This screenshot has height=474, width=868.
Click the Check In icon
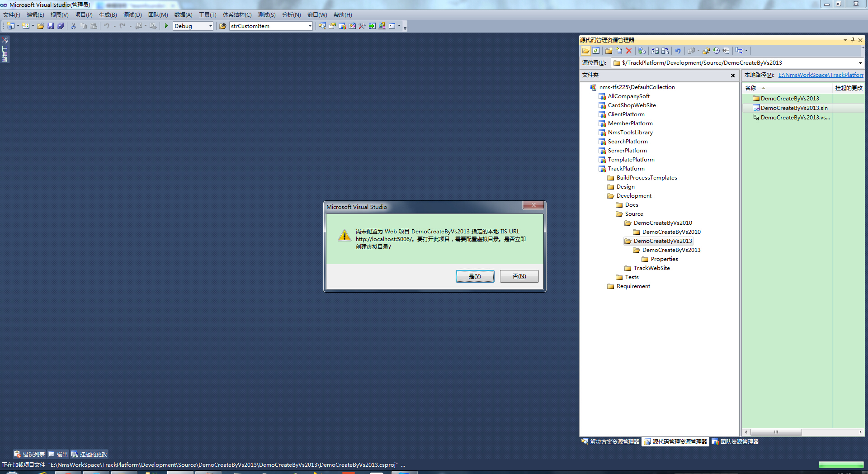pos(665,51)
